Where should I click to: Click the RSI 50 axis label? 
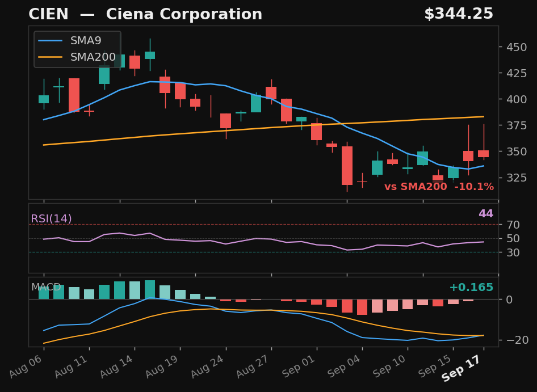pyautogui.click(x=513, y=239)
